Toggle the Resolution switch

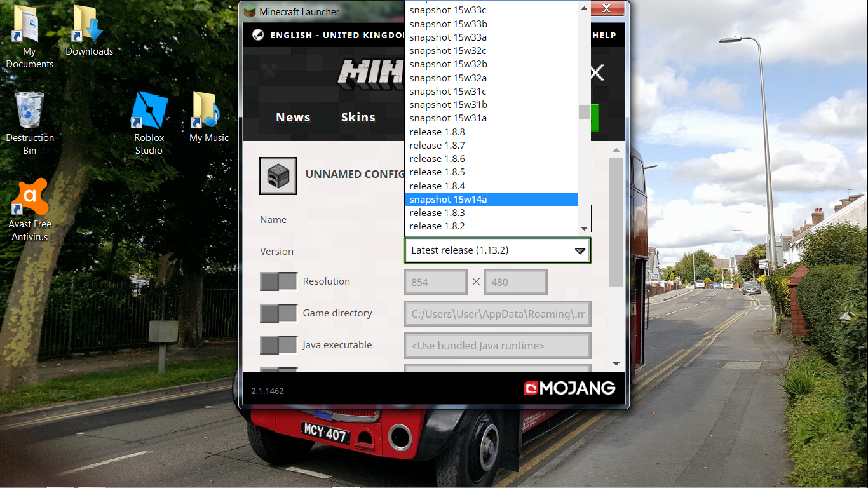278,281
